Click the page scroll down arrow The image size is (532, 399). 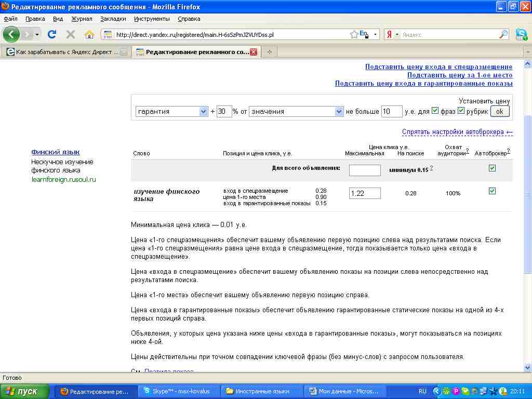point(528,367)
